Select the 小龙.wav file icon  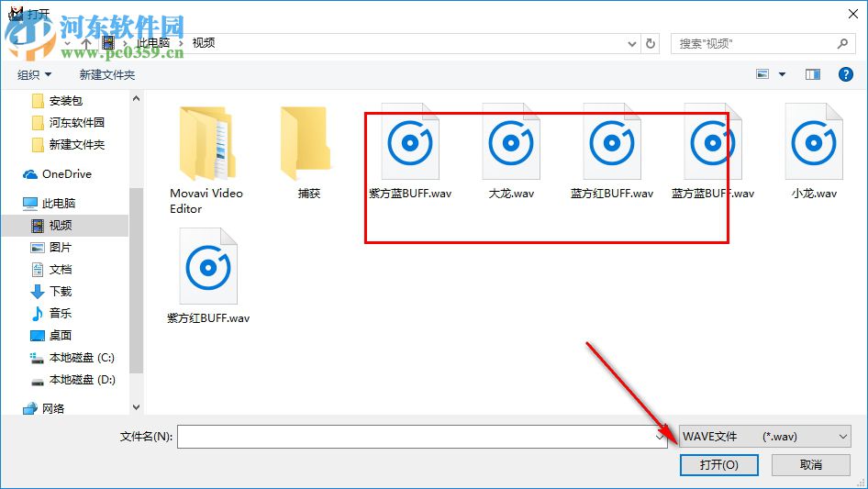(x=814, y=142)
